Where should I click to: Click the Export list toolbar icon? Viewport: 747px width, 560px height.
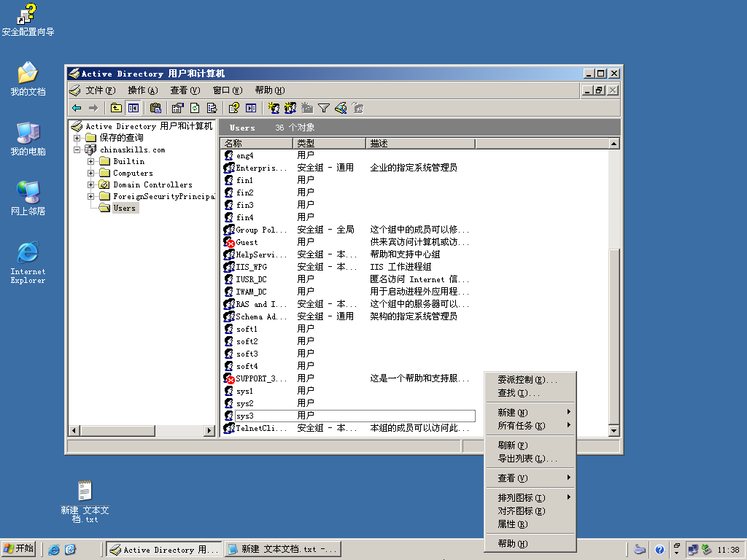pyautogui.click(x=212, y=108)
